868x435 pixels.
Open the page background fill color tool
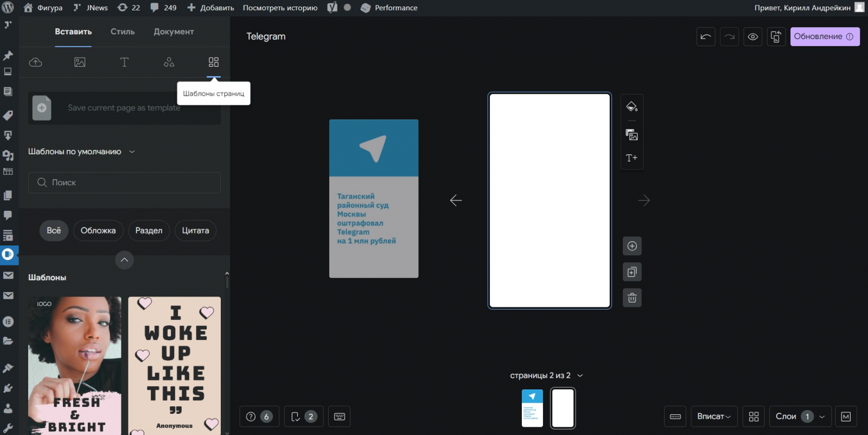click(x=632, y=106)
